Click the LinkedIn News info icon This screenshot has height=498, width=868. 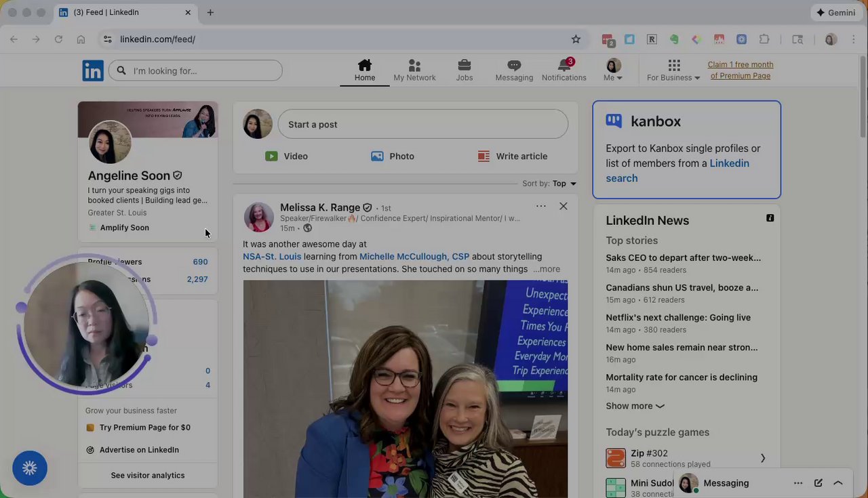coord(770,218)
